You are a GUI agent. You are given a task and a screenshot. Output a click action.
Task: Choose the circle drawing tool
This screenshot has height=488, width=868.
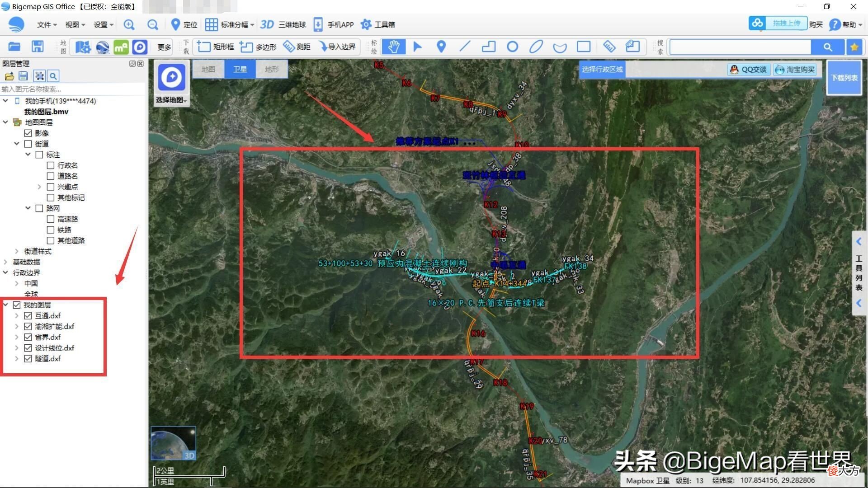[x=512, y=47]
